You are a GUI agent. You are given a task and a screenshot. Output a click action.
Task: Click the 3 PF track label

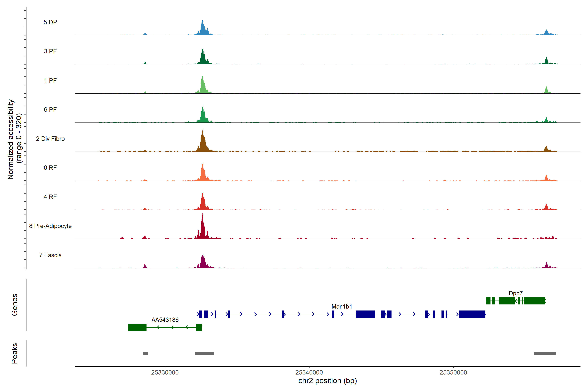coord(50,51)
